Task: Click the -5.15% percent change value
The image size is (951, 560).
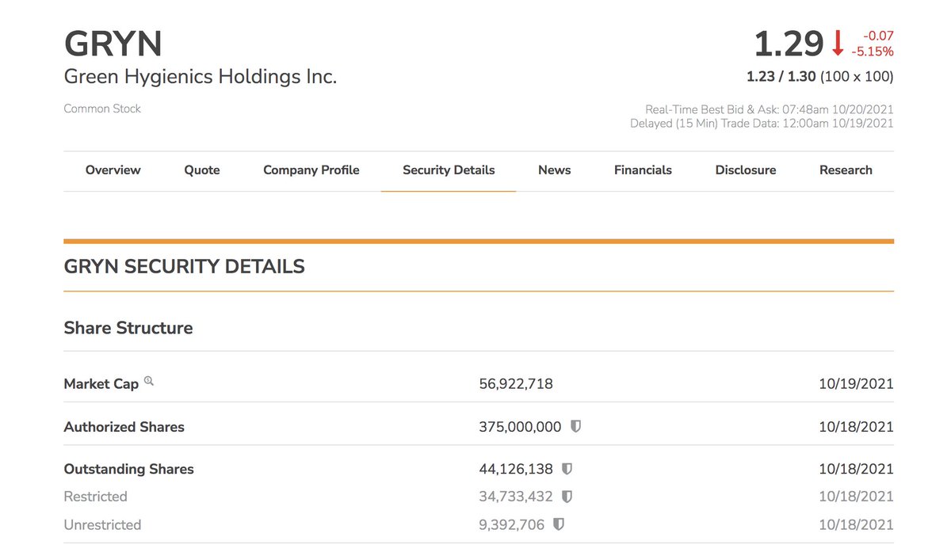Action: click(873, 51)
